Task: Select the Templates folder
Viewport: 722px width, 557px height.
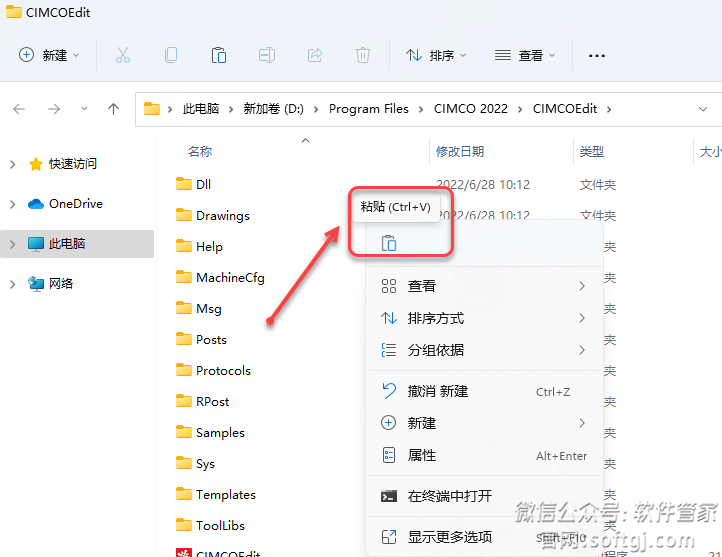Action: coord(215,494)
